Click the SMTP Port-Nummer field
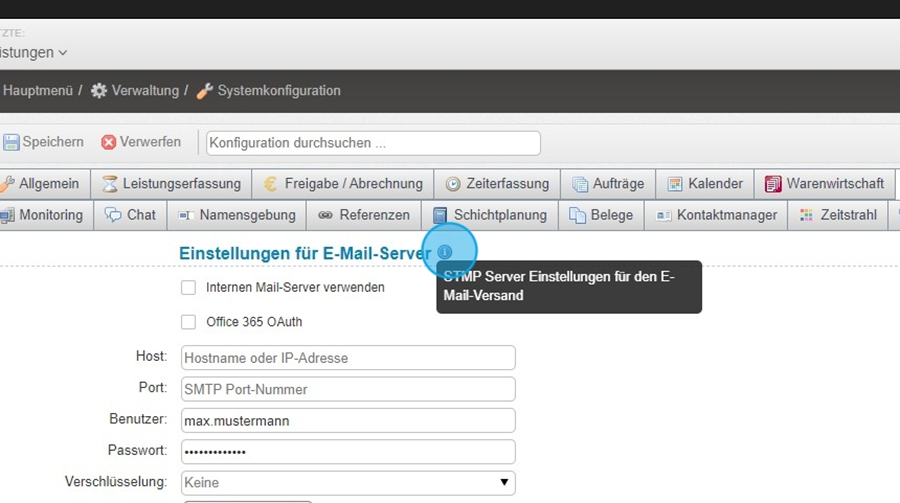Viewport: 900px width, 503px height. tap(348, 389)
